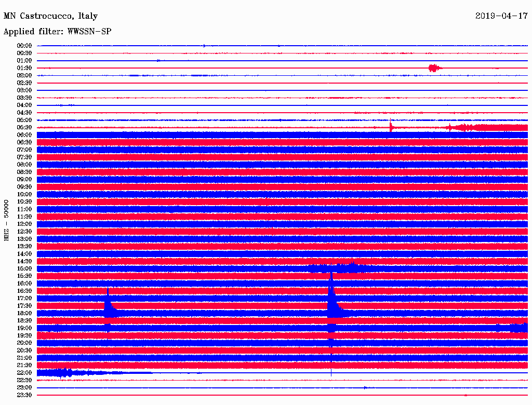The image size is (532, 405).
Task: Click the 02:00 time label
Action: tap(24, 75)
